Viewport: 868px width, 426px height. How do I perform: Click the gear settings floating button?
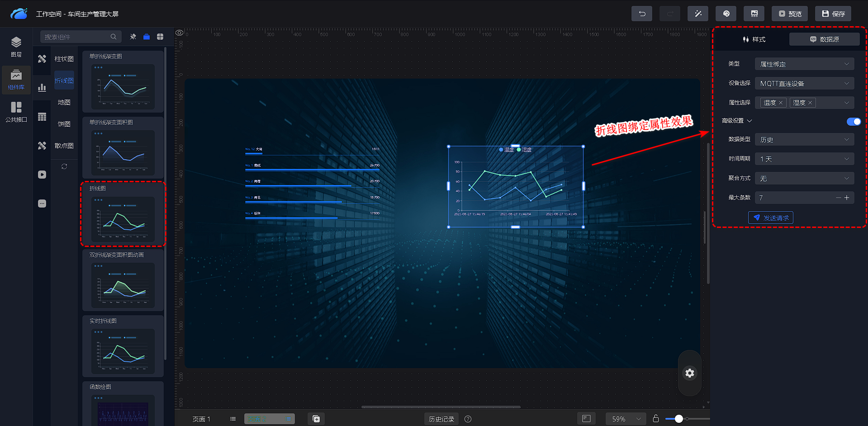tap(689, 373)
